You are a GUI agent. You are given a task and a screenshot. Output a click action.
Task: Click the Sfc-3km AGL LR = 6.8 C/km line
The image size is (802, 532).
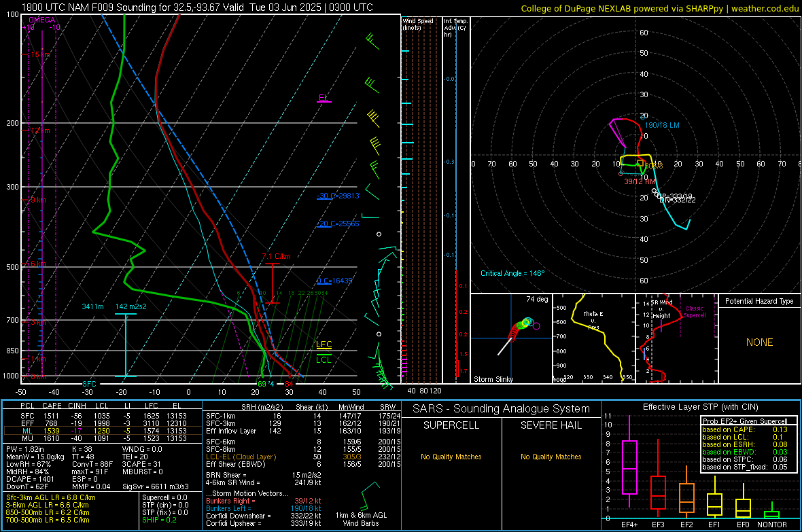(51, 498)
